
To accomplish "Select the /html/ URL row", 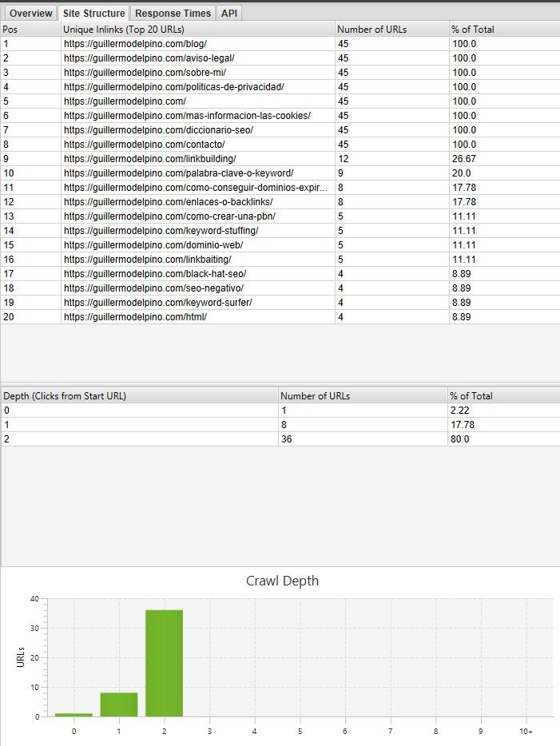I will (x=135, y=317).
